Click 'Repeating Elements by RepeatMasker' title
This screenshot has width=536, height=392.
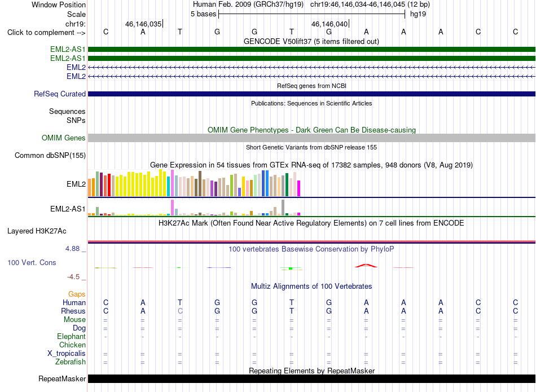coord(312,371)
